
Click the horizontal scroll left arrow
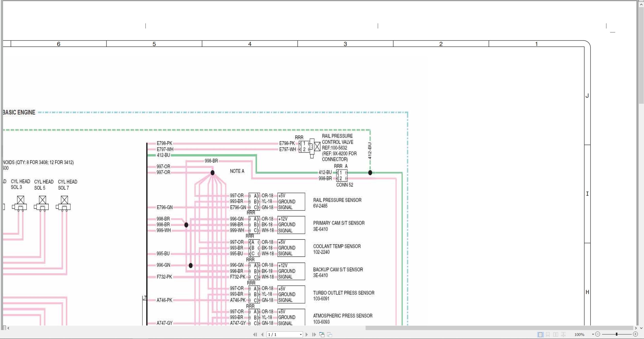8,328
